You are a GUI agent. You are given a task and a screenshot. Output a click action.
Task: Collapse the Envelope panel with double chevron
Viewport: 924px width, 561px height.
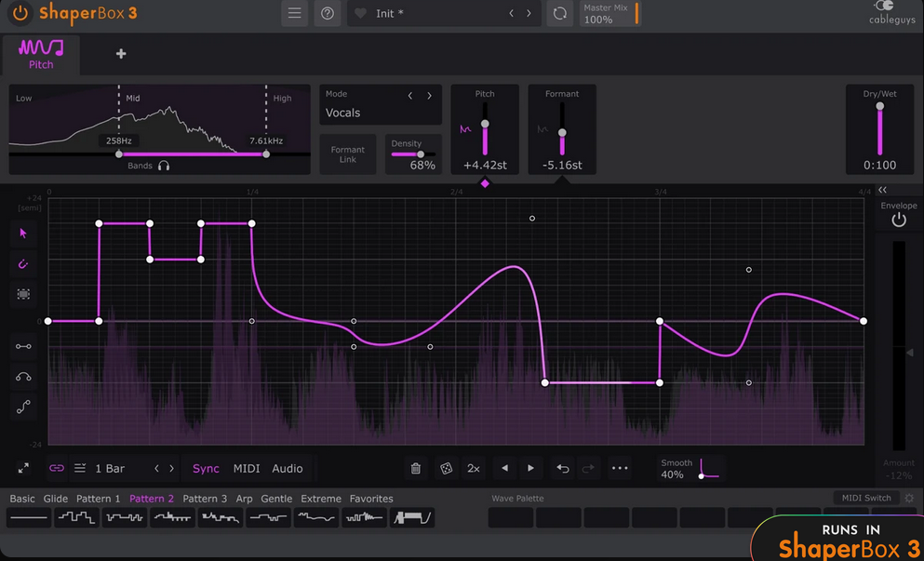point(882,190)
